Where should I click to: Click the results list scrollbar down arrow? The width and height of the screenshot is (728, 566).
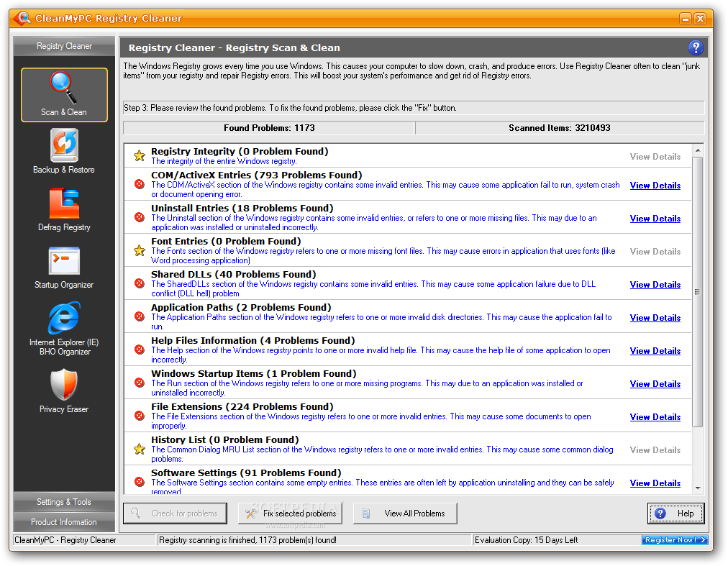coord(697,488)
